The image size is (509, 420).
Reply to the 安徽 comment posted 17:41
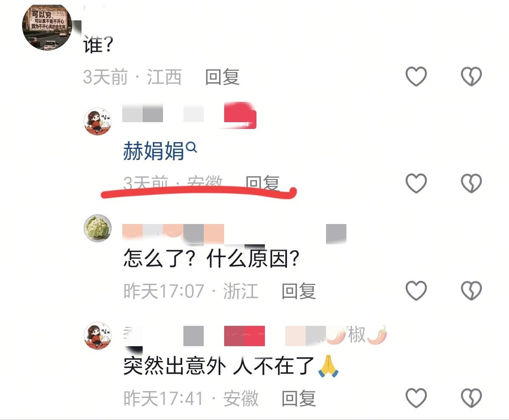(x=298, y=398)
